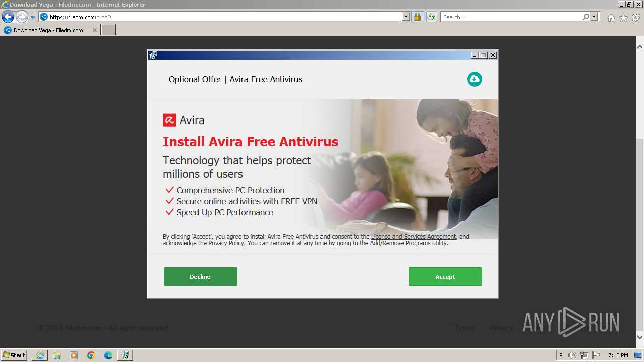Refresh the page with the refresh icon

[x=431, y=17]
